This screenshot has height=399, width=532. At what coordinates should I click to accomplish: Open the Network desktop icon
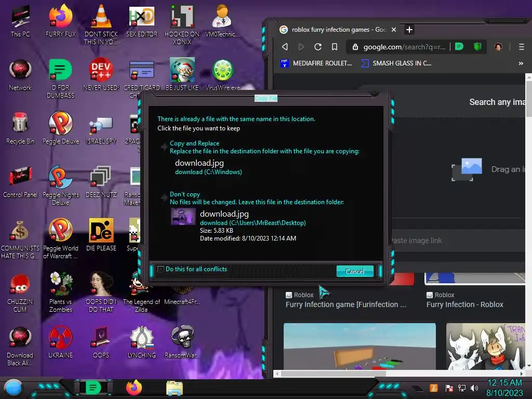click(x=20, y=75)
